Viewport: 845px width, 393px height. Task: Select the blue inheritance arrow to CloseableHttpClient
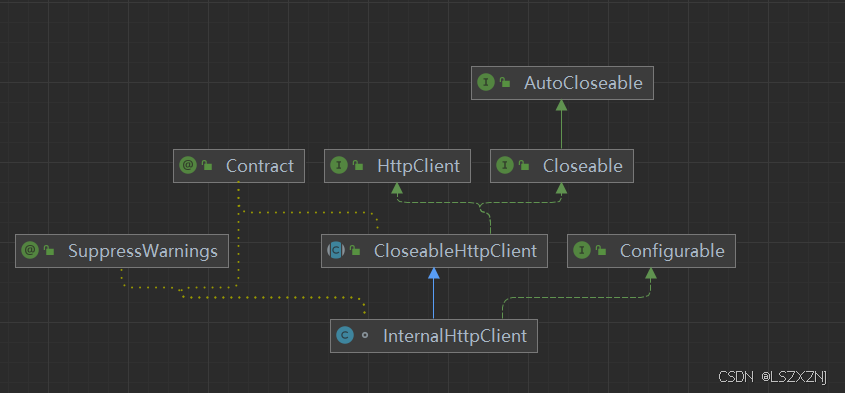pyautogui.click(x=433, y=293)
